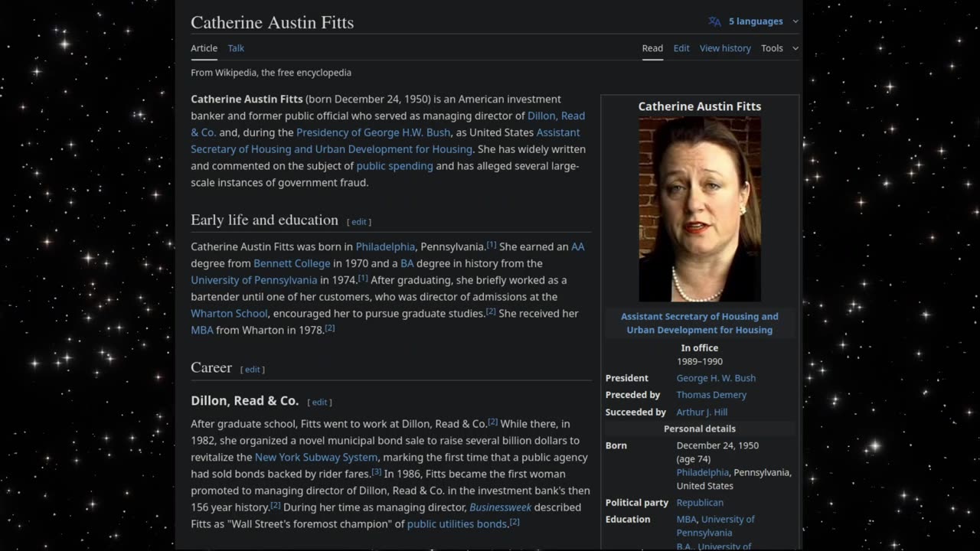Open infobox Assistant Secretary of Housing link
Viewport: 980px width, 551px height.
700,323
